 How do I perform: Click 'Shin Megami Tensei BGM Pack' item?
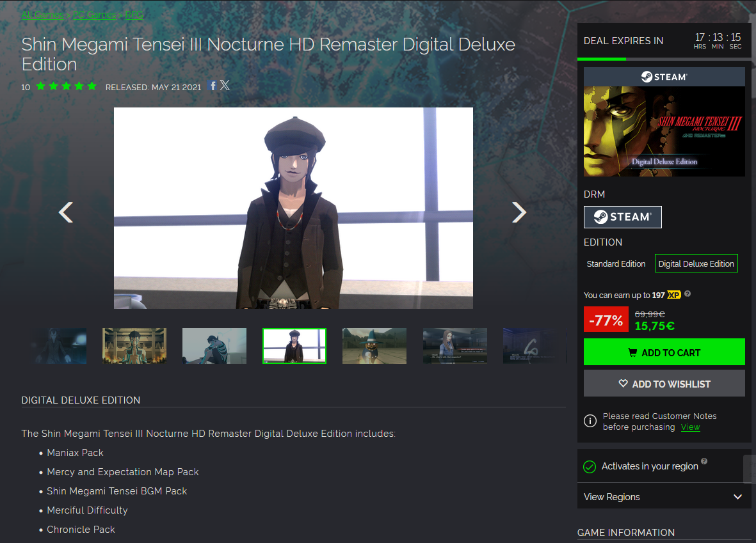(x=117, y=491)
